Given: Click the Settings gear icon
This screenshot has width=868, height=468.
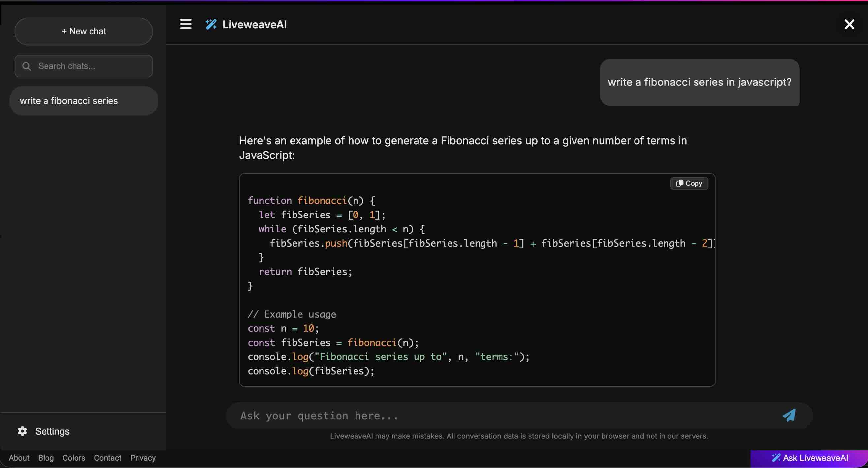Looking at the screenshot, I should pyautogui.click(x=22, y=431).
